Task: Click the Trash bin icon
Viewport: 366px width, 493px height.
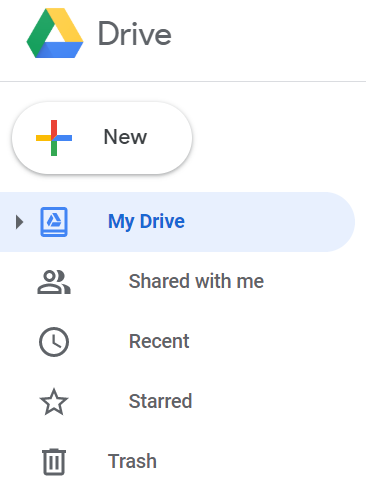Action: click(54, 462)
